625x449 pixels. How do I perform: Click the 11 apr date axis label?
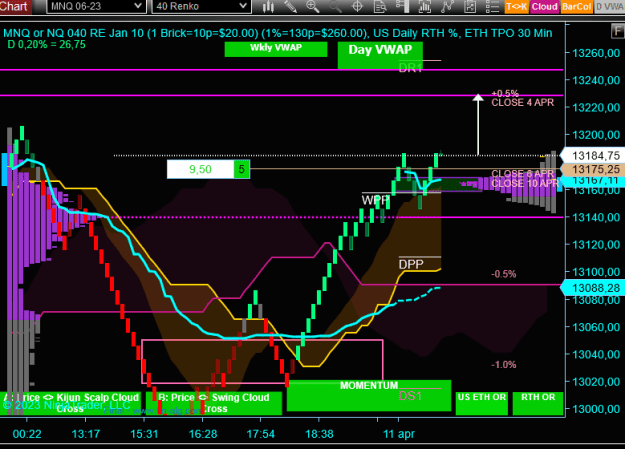click(x=399, y=434)
